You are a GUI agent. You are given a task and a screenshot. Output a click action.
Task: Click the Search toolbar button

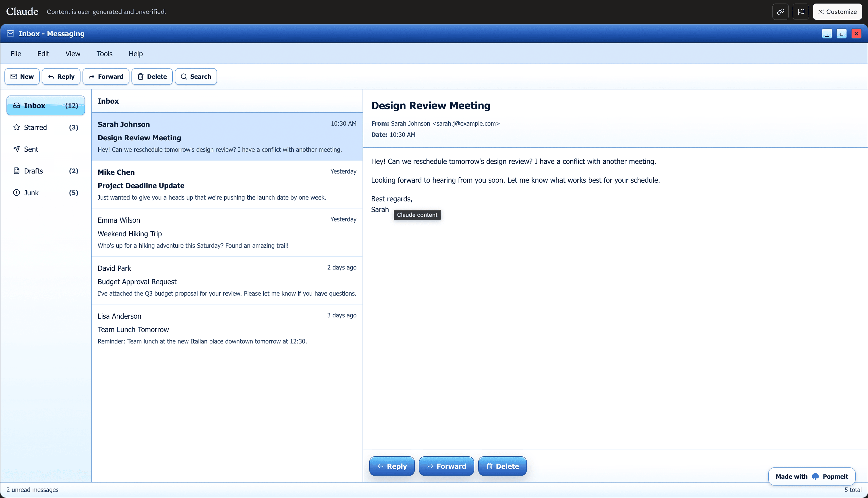[x=196, y=76]
